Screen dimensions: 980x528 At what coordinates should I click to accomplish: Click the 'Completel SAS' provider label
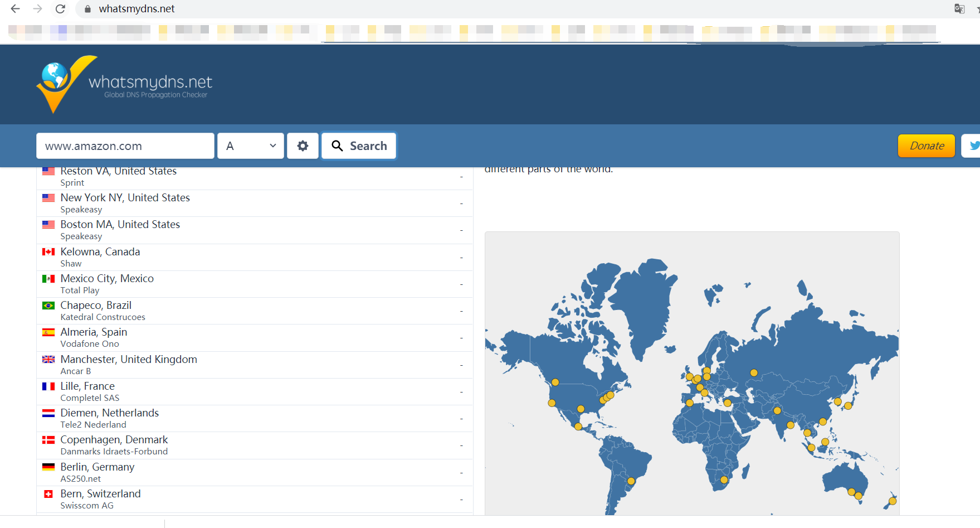[x=90, y=398]
